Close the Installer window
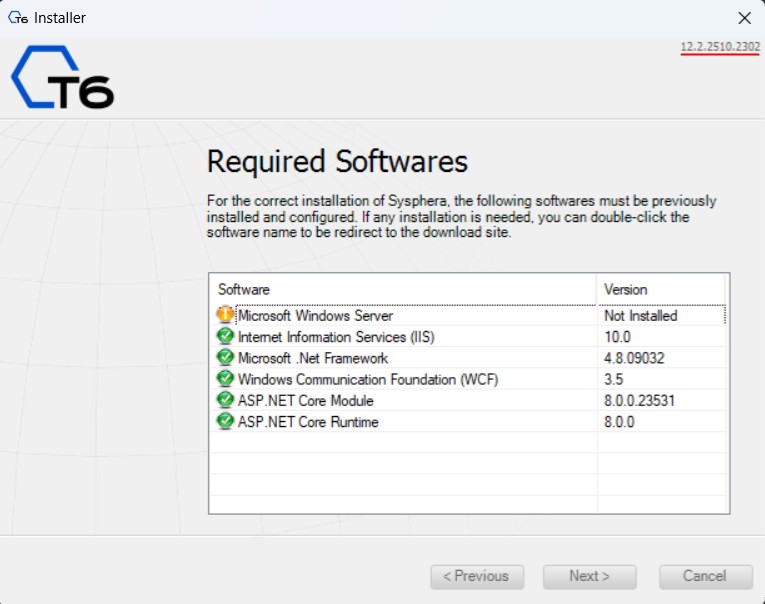Viewport: 765px width, 604px height. click(745, 18)
